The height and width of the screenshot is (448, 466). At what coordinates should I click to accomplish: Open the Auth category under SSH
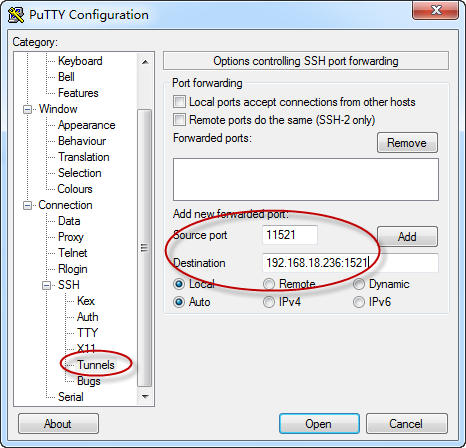pyautogui.click(x=88, y=317)
